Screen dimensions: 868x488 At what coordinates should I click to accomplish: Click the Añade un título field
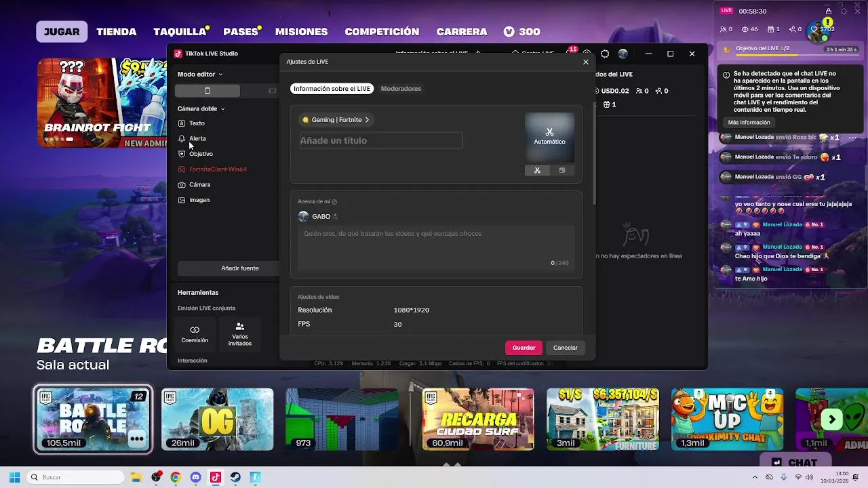[x=381, y=140]
